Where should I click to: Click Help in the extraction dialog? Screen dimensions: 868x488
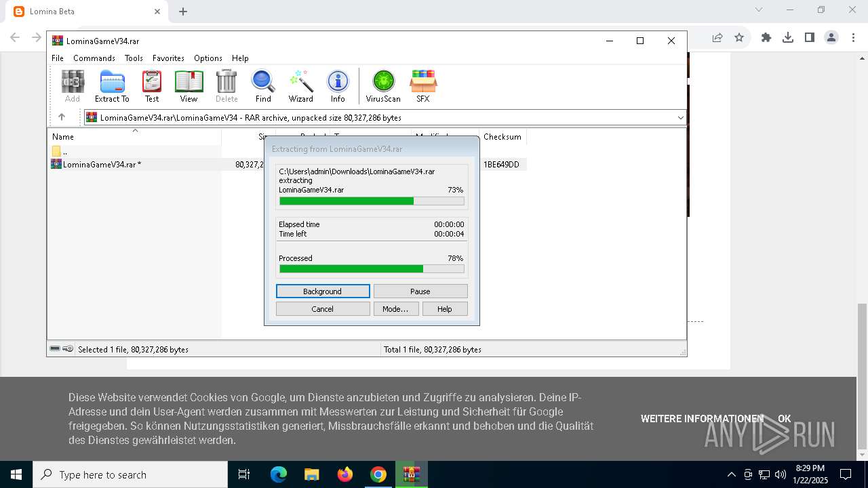[445, 309]
